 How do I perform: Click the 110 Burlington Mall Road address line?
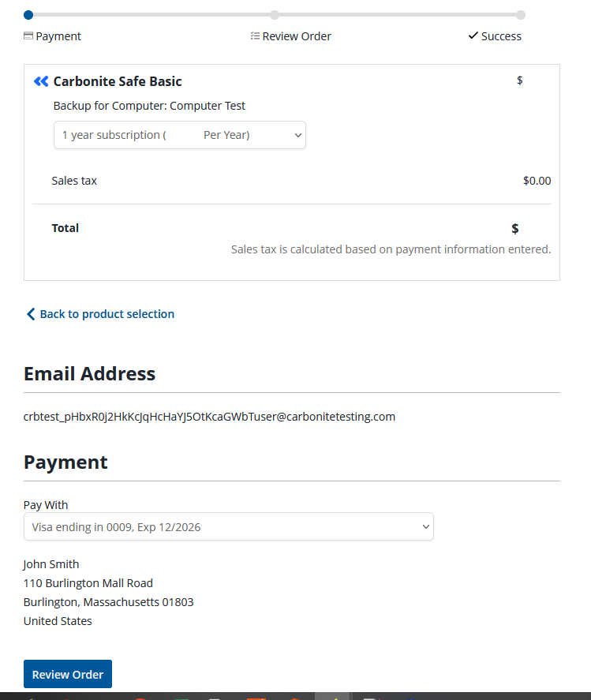(x=88, y=583)
